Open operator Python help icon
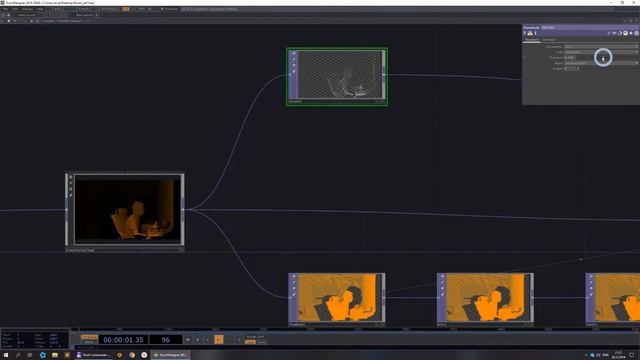Screen dimensions: 640x360 point(530,33)
